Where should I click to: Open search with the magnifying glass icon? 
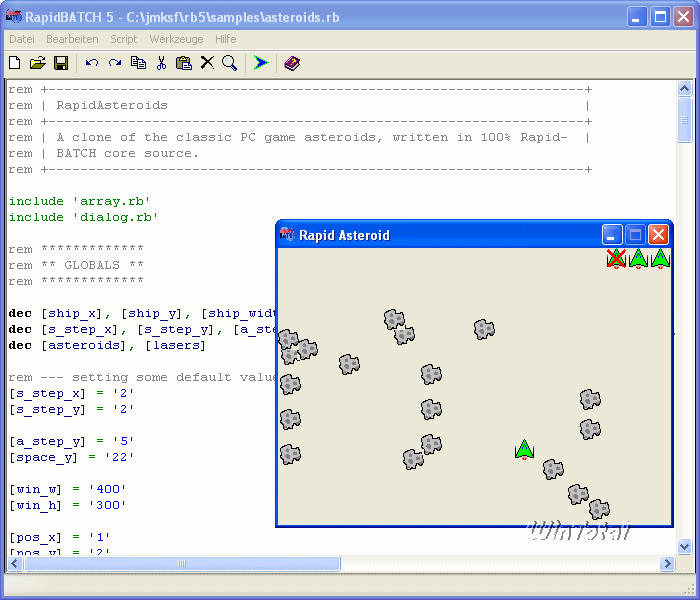click(230, 63)
